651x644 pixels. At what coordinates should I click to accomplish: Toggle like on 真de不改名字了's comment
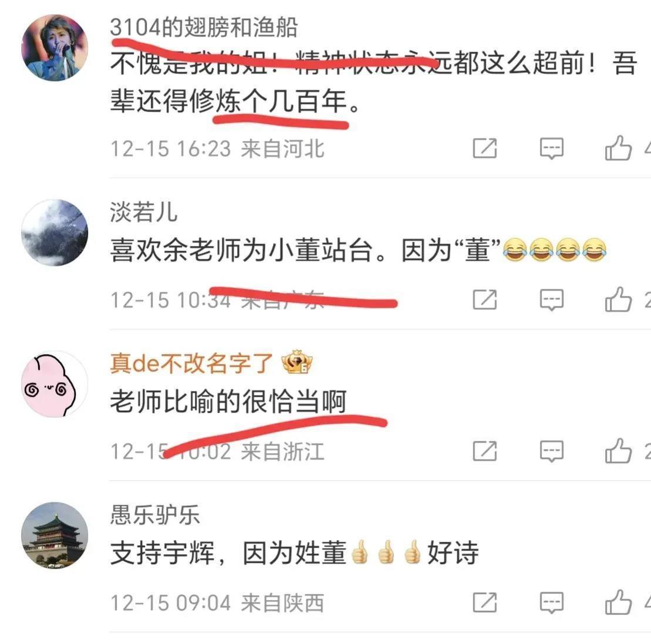tap(618, 450)
